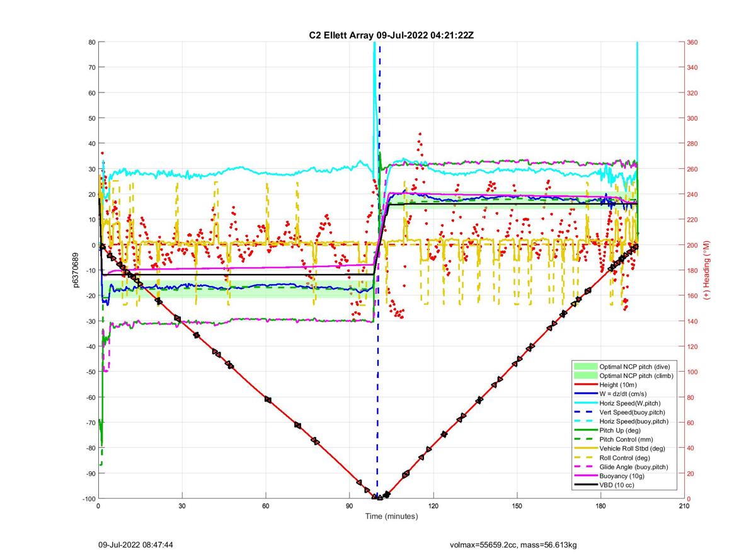Click tick label 210 on the time axis
The width and height of the screenshot is (756, 560).
pyautogui.click(x=683, y=506)
